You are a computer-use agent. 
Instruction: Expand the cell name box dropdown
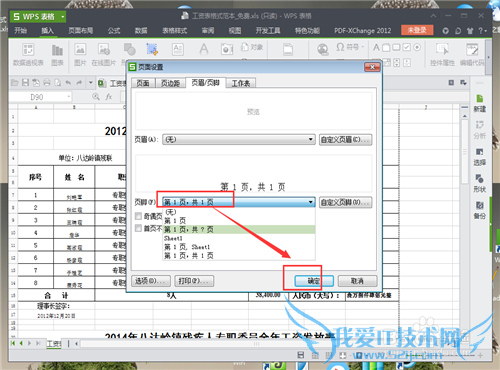69,97
